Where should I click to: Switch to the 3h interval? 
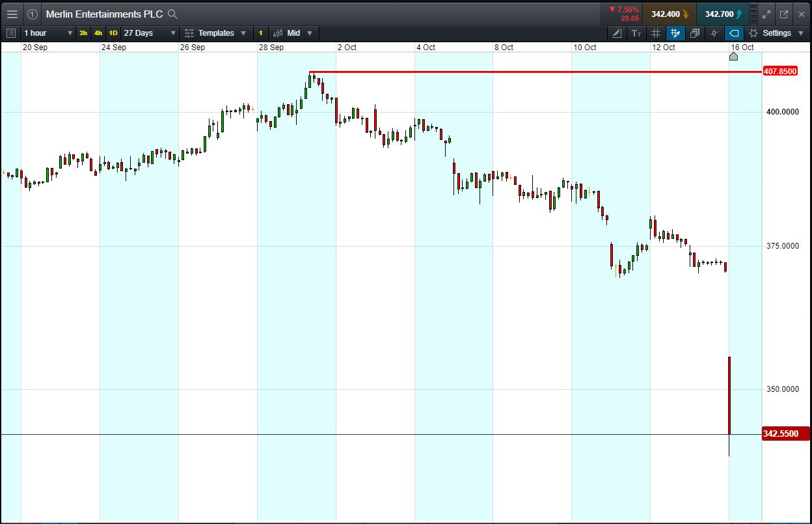83,33
